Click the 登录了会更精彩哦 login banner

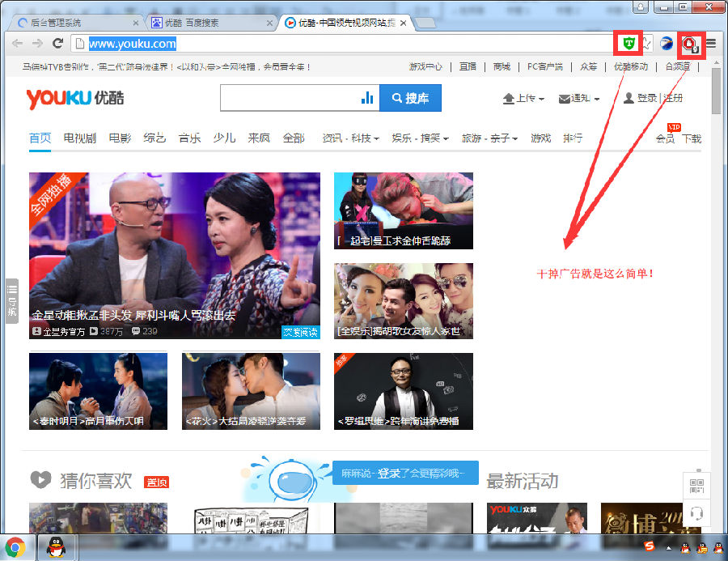pyautogui.click(x=405, y=473)
